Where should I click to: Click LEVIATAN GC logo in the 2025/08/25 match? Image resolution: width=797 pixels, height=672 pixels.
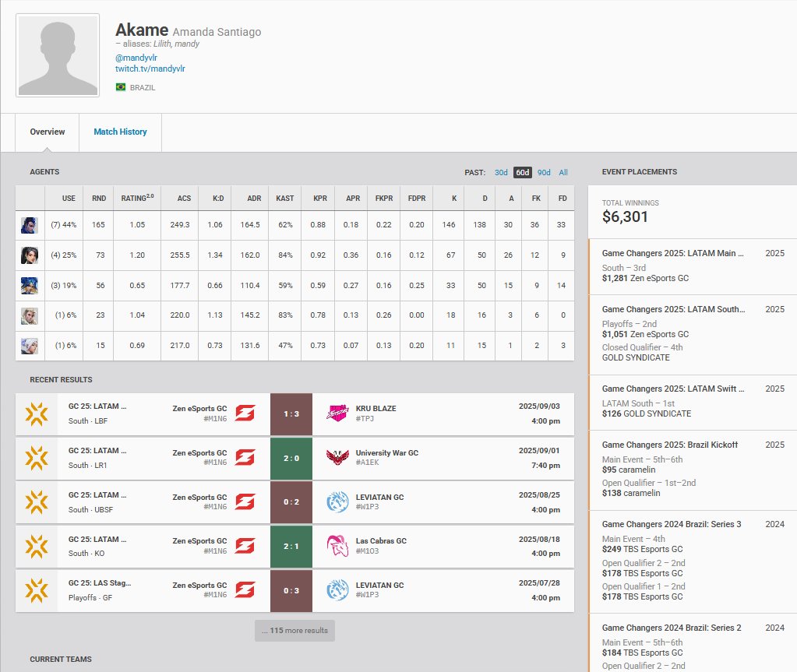[337, 501]
